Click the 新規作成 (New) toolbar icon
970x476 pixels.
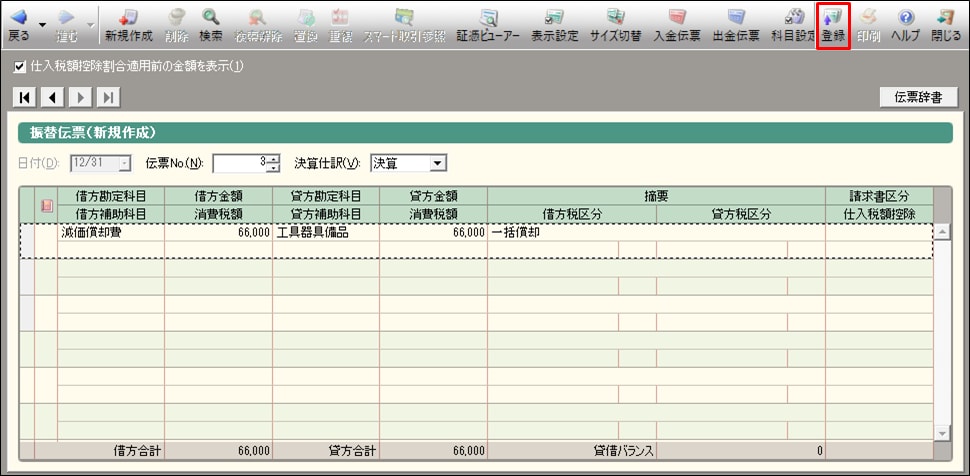pos(127,25)
